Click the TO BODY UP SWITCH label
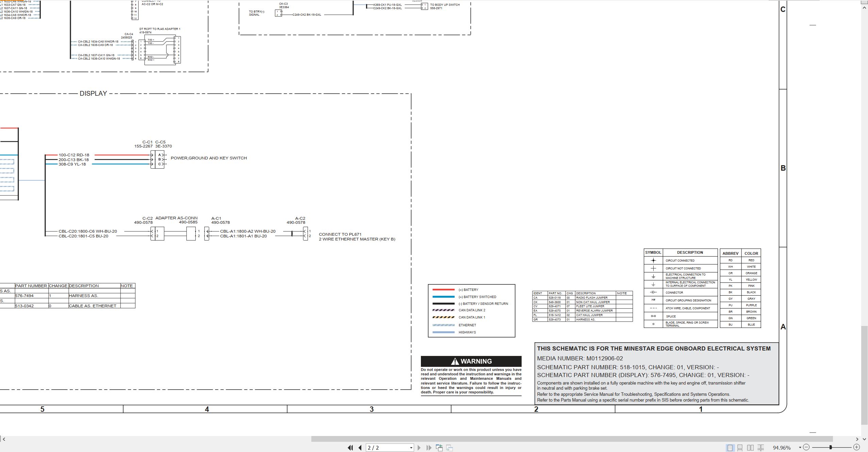Viewport: 868px width, 452px height. [x=445, y=5]
